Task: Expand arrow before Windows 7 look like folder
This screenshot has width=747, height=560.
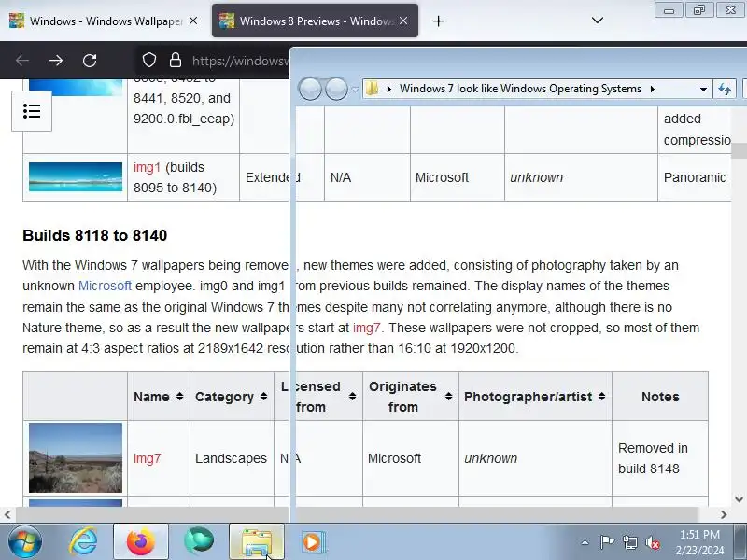Action: point(389,89)
